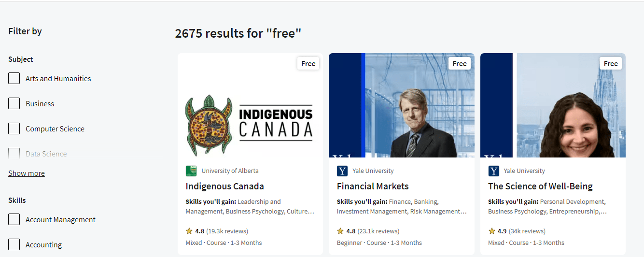Viewport: 644px width, 257px height.
Task: Expand subjects with Show more
Action: point(27,173)
